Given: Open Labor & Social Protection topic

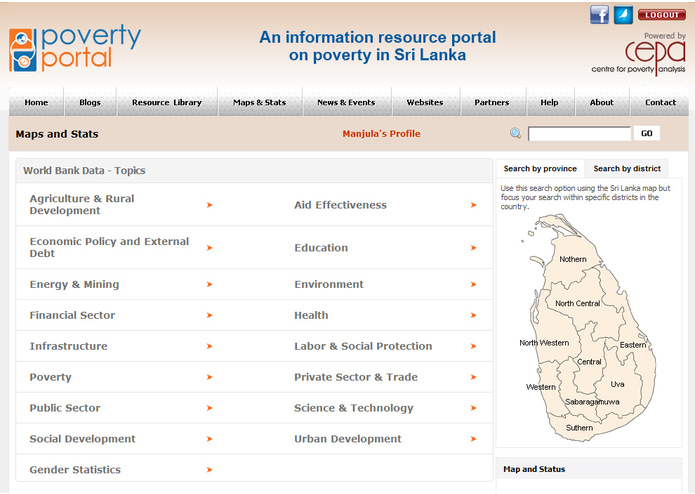Looking at the screenshot, I should (363, 346).
